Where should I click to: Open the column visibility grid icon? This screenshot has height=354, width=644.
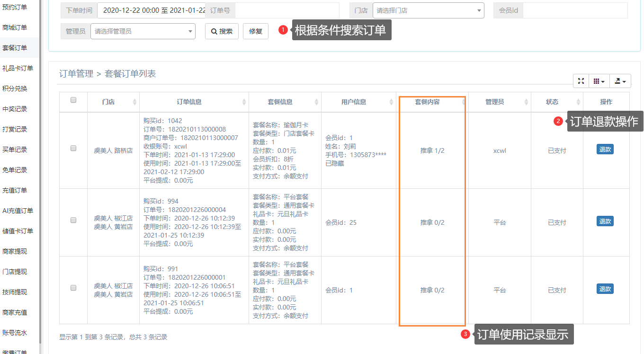coord(599,81)
